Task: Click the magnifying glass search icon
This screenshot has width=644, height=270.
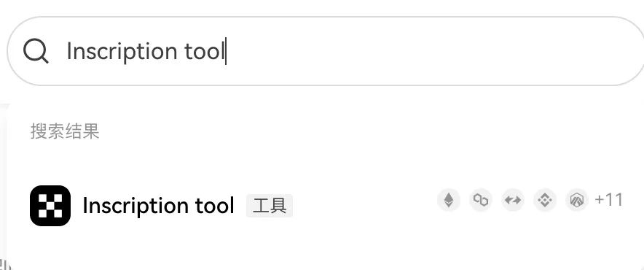Action: (x=36, y=52)
